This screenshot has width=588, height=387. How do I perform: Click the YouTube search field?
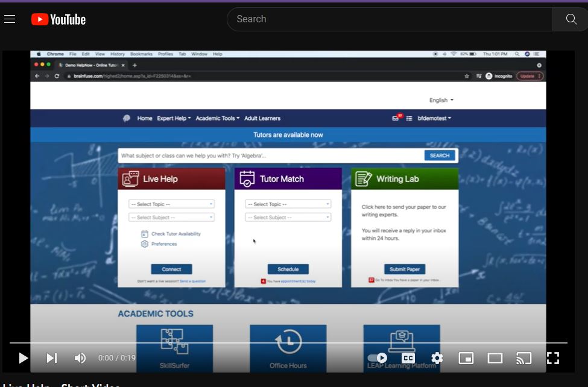389,19
